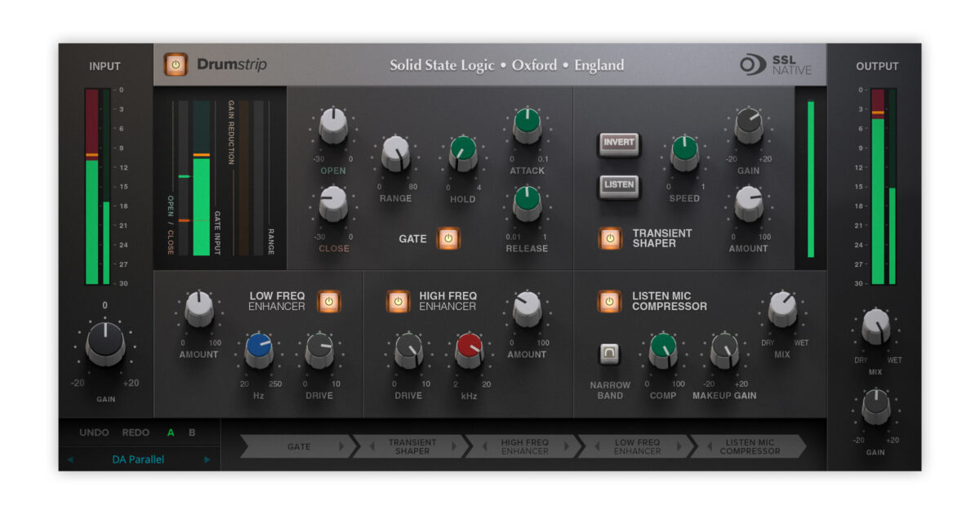Switch to preset slot B

tap(192, 432)
